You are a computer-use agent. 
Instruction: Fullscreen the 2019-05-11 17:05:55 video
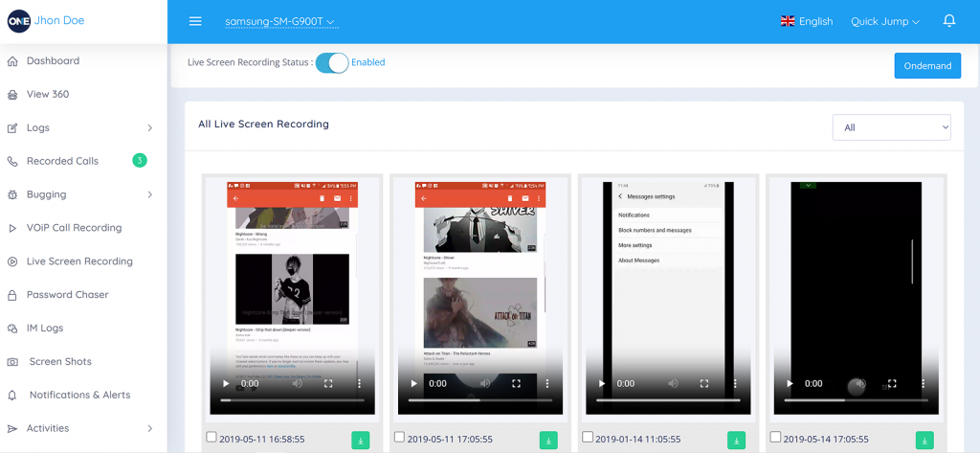[x=516, y=383]
